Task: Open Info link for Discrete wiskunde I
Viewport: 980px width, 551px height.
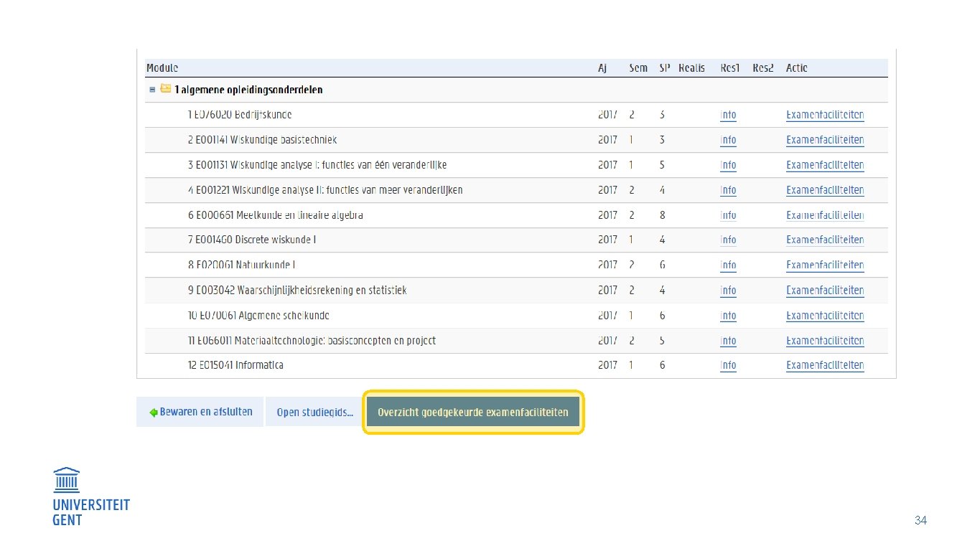Action: click(x=728, y=240)
